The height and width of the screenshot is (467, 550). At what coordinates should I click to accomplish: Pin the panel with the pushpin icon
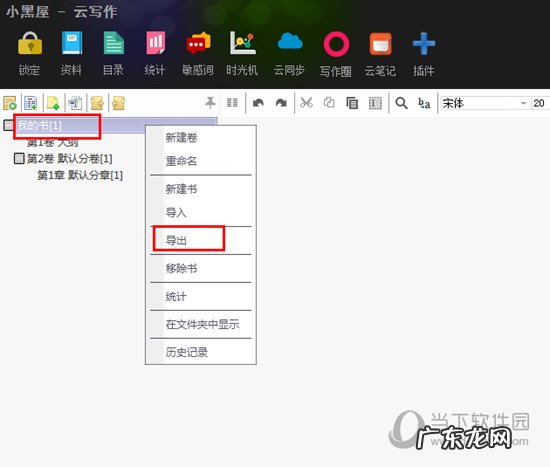[210, 103]
